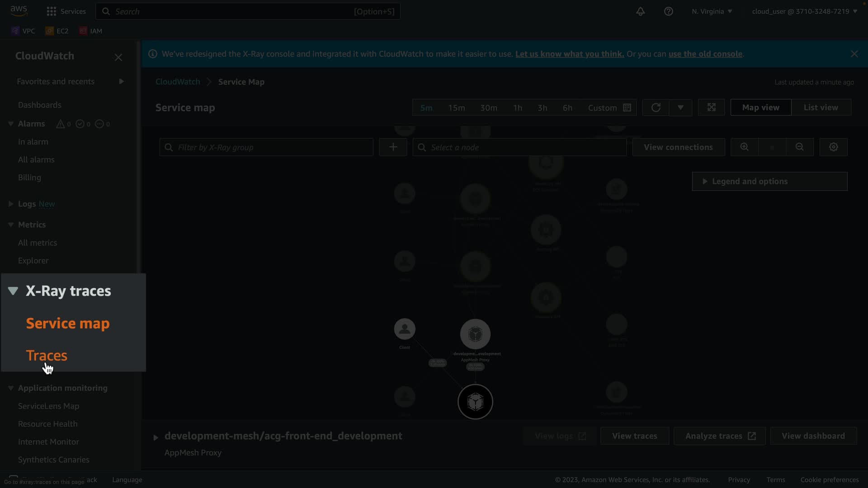Click the View traces button
Viewport: 868px width, 488px height.
[x=634, y=436]
